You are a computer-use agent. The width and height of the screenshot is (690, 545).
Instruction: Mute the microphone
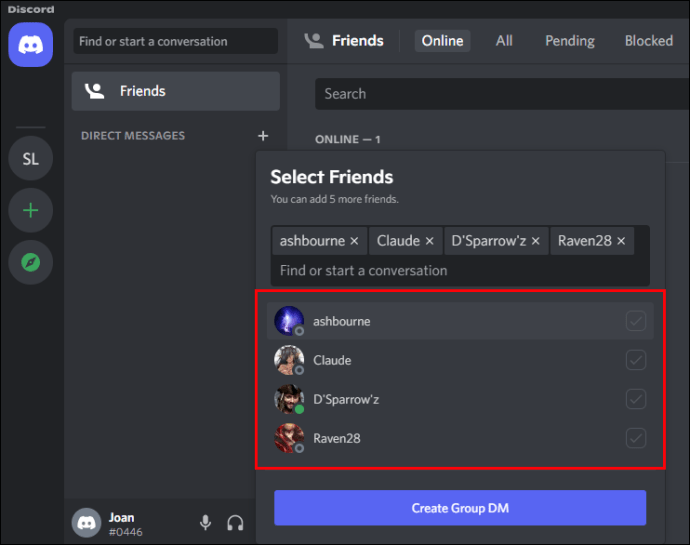point(205,522)
